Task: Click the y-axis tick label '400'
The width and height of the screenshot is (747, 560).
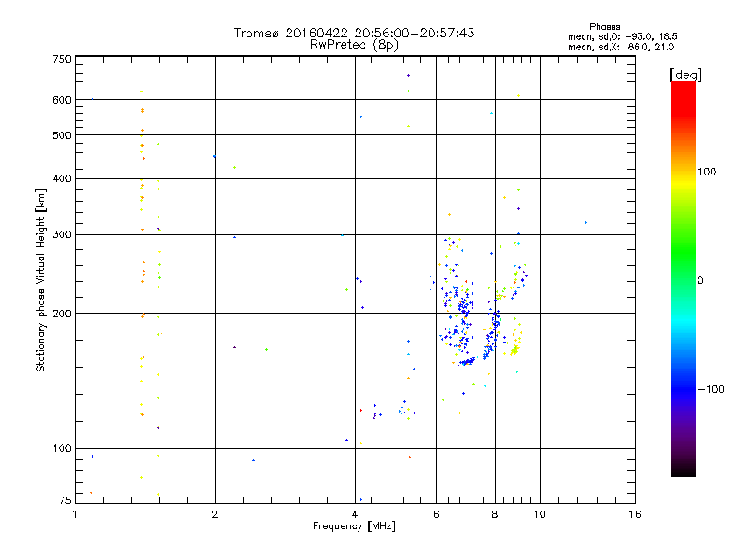Action: point(62,178)
